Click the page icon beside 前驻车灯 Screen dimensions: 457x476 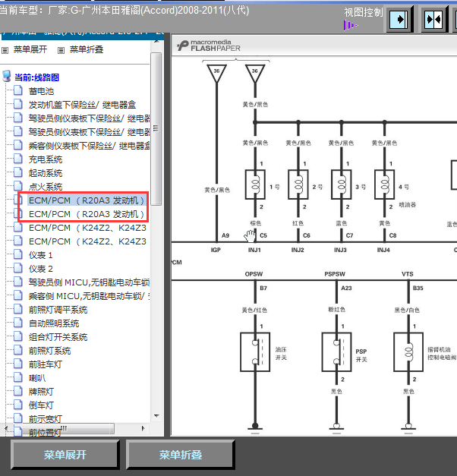click(x=18, y=364)
